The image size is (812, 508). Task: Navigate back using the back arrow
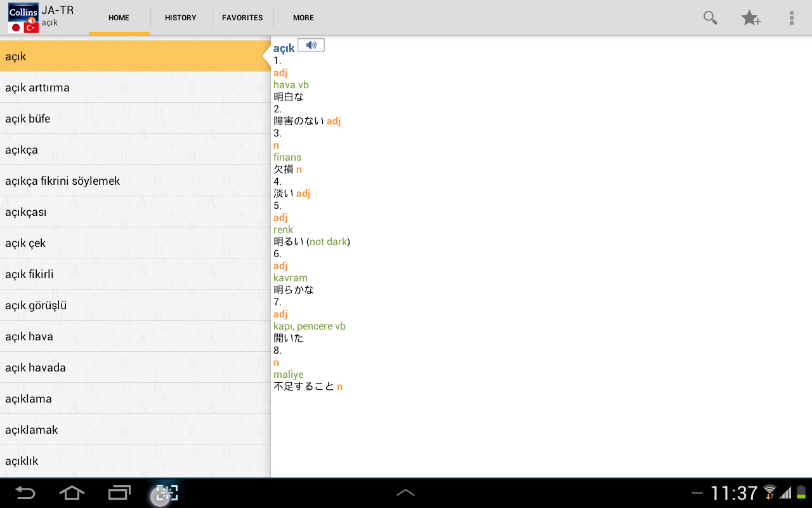pyautogui.click(x=25, y=492)
